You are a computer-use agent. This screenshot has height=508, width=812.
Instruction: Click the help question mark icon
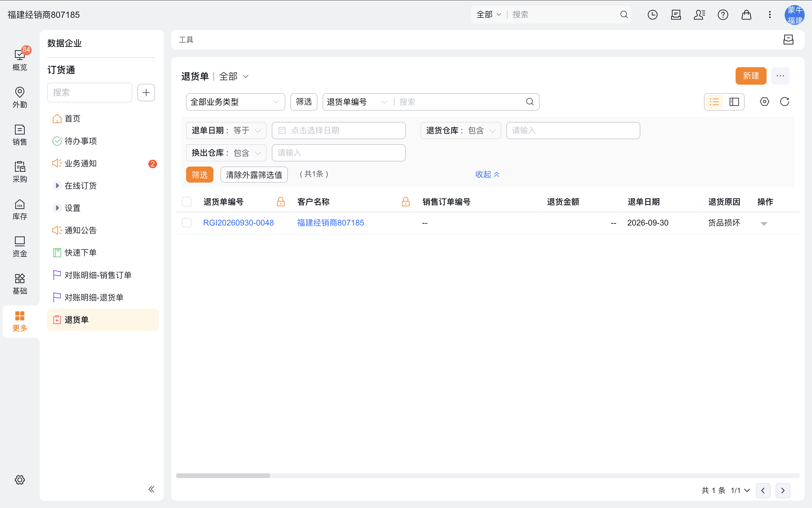[x=723, y=14]
